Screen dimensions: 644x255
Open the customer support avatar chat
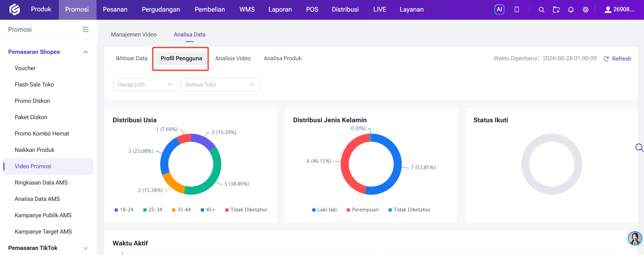click(634, 238)
